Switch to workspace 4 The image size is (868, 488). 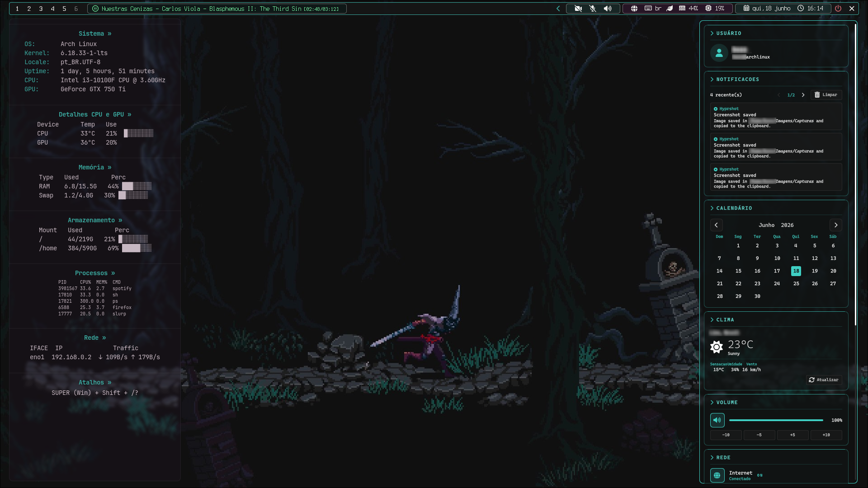(x=52, y=9)
